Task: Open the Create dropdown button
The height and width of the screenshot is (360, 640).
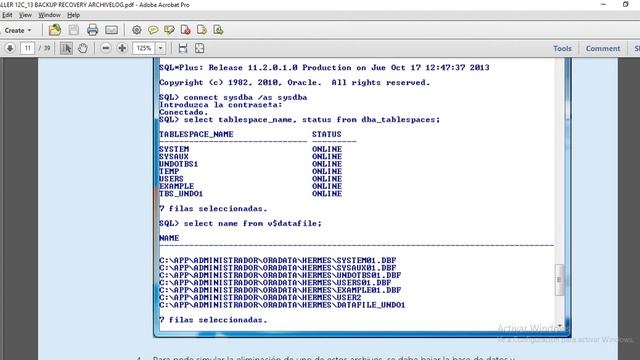Action: click(x=18, y=30)
